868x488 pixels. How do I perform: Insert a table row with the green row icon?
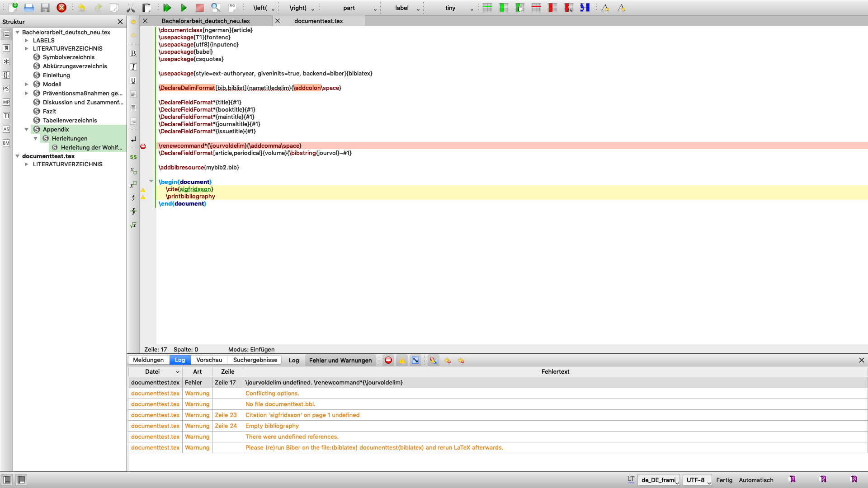click(487, 7)
